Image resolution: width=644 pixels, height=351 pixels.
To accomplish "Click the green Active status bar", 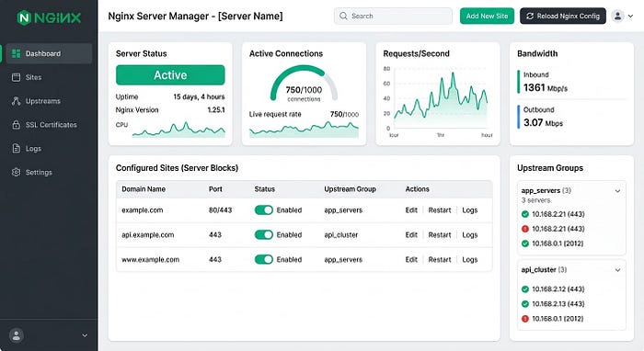I will pos(170,75).
